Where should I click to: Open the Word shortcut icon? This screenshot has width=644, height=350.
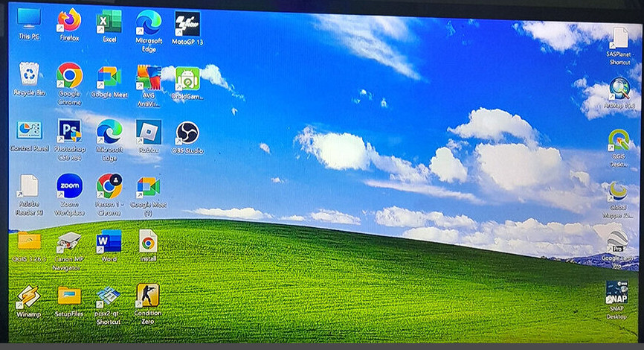pyautogui.click(x=109, y=241)
